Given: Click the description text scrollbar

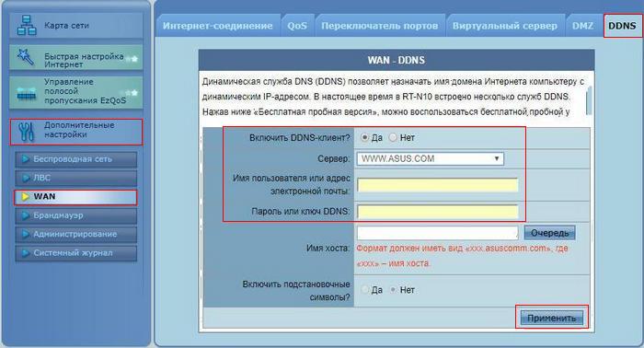Looking at the screenshot, I should 589,99.
